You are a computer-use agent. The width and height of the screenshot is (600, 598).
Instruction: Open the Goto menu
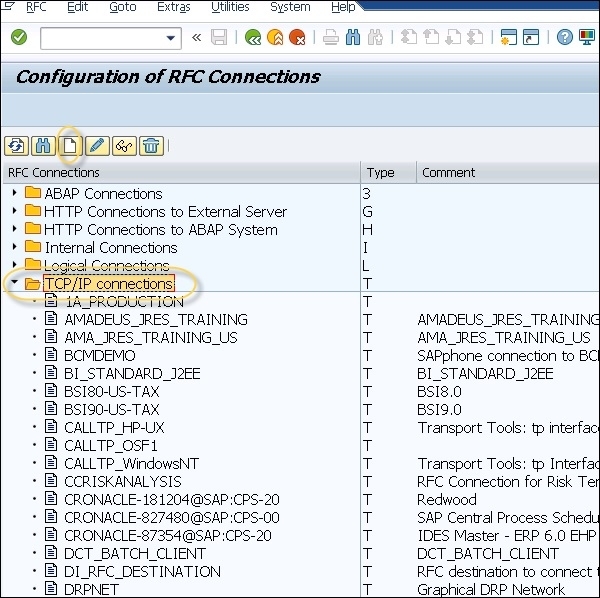[122, 7]
